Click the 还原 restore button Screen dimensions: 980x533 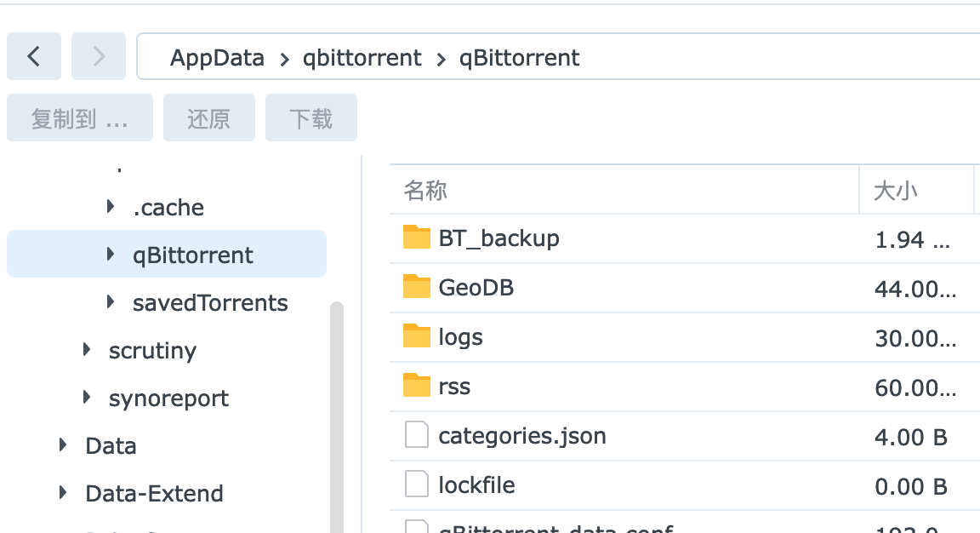point(208,118)
